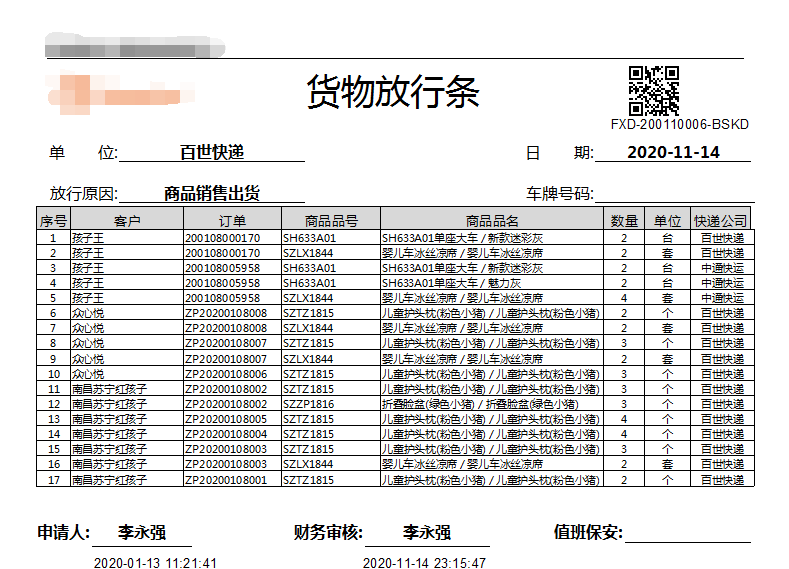Viewport: 789px width, 569px height.
Task: Click applicant name after 申请人
Action: 142,532
